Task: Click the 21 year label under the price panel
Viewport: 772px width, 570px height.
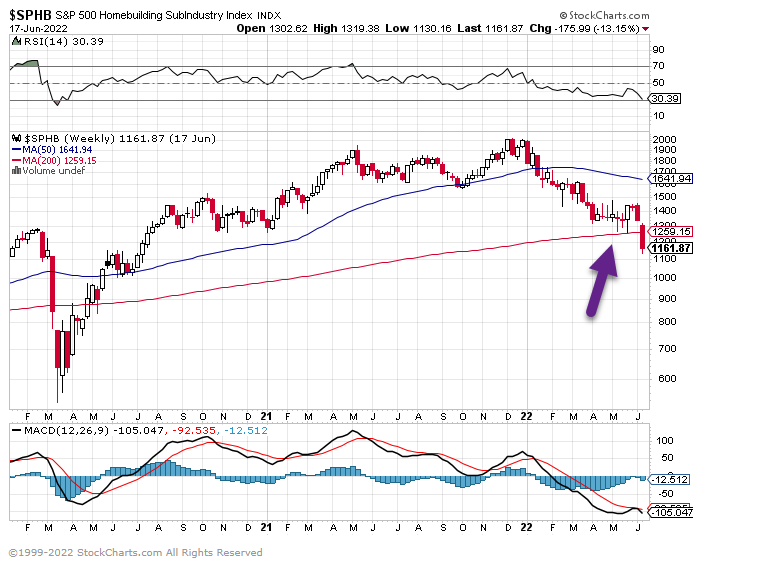Action: click(x=266, y=416)
